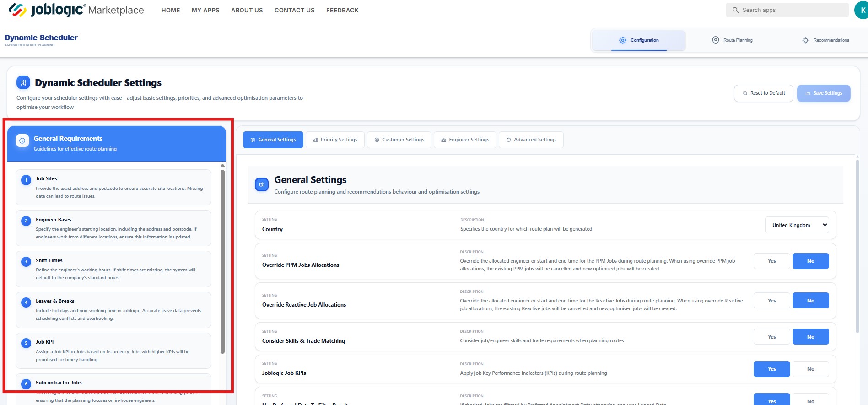Click the Job KPI heading text
Viewport: 868px width, 405px height.
click(45, 342)
